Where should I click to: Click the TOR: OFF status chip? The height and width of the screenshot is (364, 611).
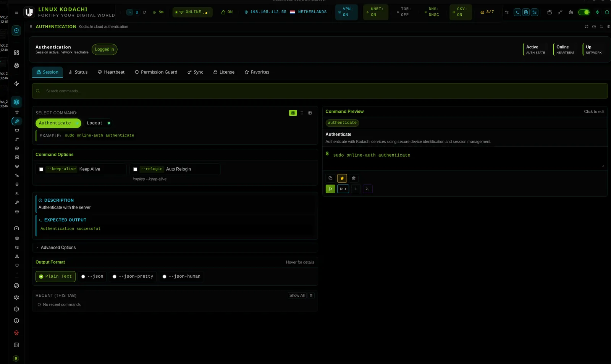coord(404,12)
